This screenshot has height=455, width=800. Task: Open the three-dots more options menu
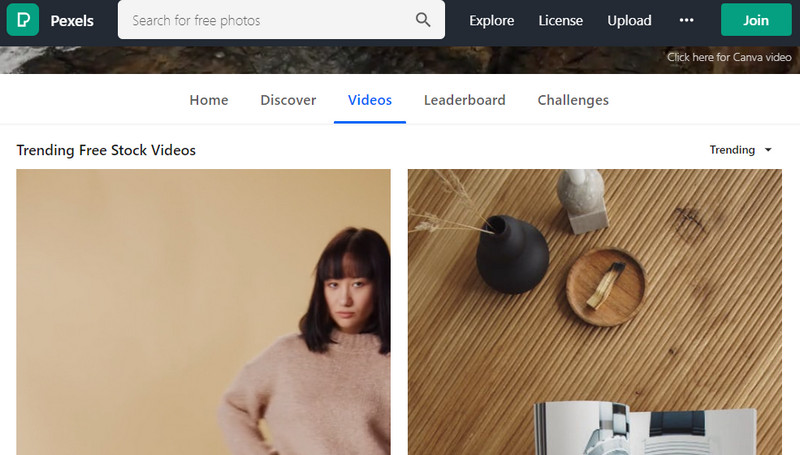pyautogui.click(x=686, y=20)
